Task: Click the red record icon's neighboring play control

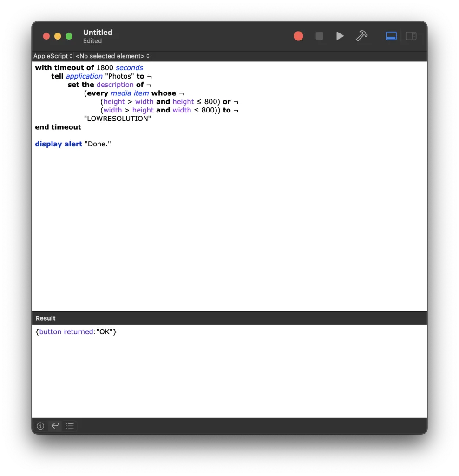Action: pyautogui.click(x=340, y=36)
